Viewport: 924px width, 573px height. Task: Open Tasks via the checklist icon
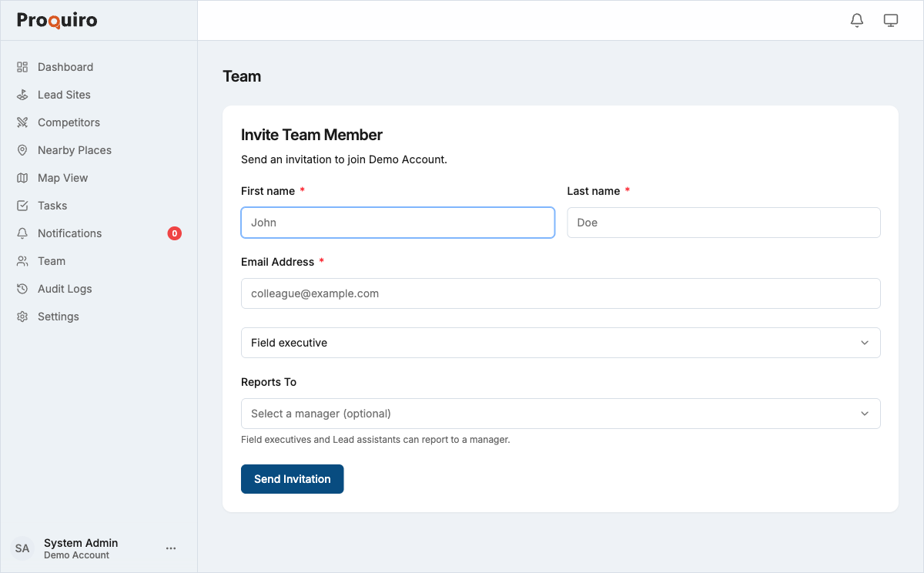click(23, 206)
